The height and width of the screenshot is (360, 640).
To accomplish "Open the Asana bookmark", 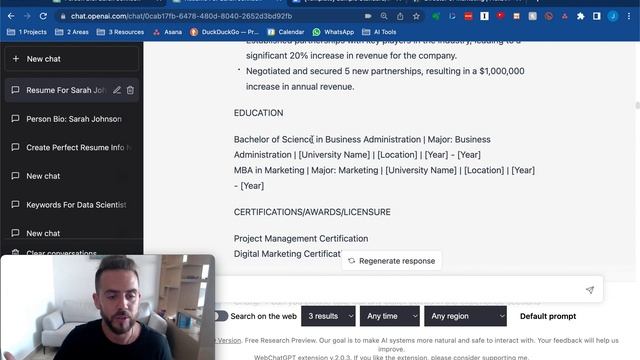I will 167,32.
